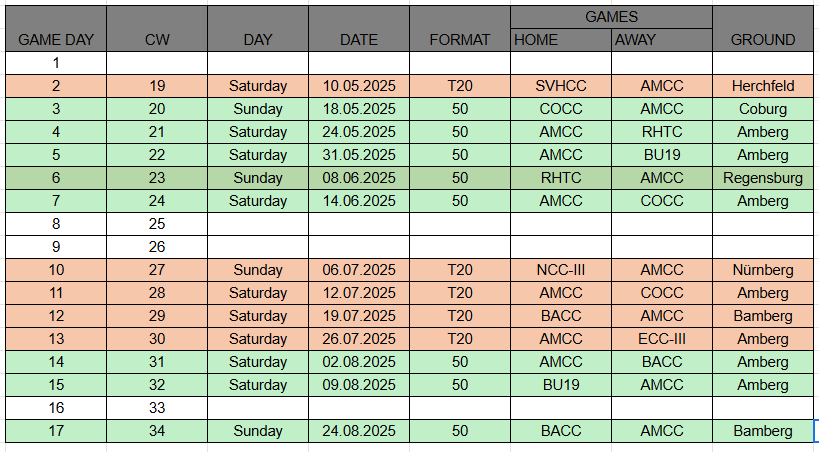Select the CW header cell
Screen dimensions: 819x452
tap(157, 40)
